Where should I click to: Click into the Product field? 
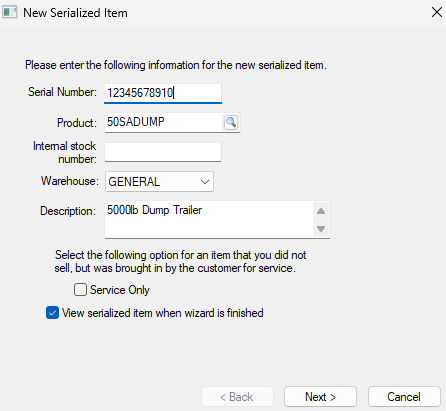(x=163, y=122)
